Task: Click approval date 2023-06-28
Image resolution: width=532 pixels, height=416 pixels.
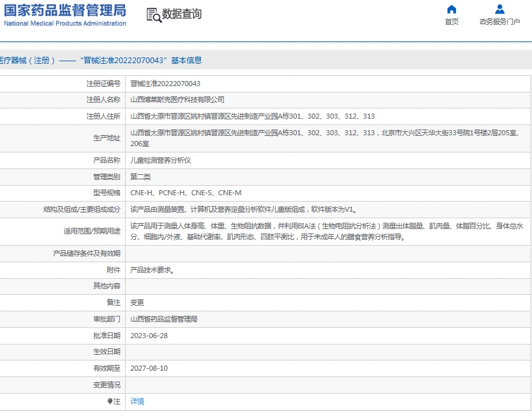Action: [x=149, y=336]
